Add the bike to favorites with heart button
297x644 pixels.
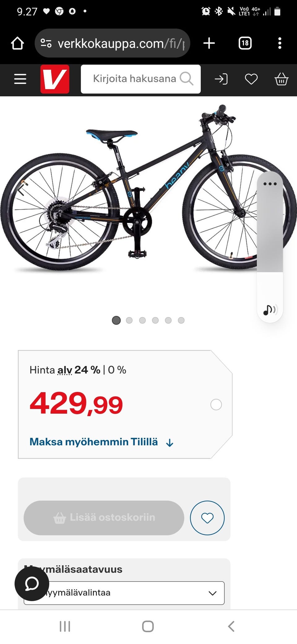coord(207,518)
